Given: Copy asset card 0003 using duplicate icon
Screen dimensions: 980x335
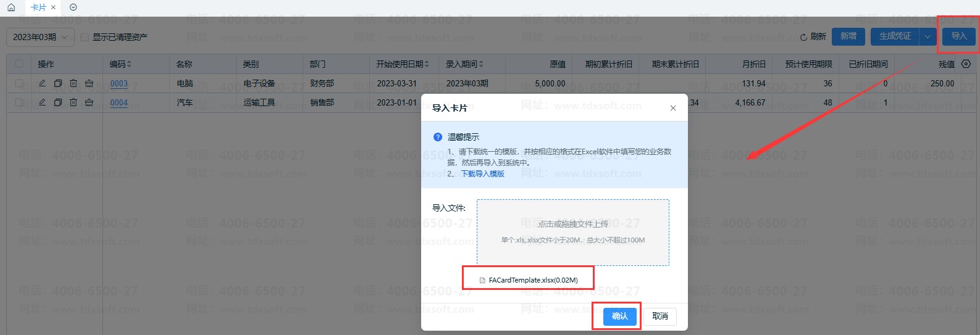Looking at the screenshot, I should tap(57, 83).
